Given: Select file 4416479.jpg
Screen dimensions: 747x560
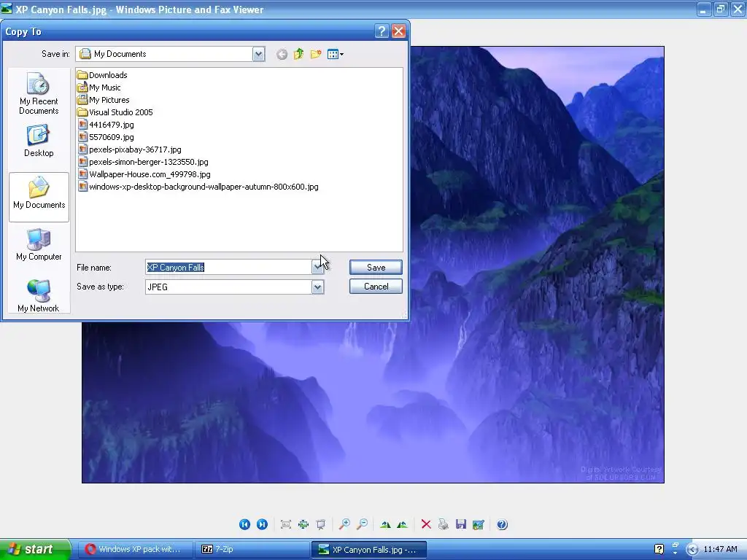Looking at the screenshot, I should [105, 124].
